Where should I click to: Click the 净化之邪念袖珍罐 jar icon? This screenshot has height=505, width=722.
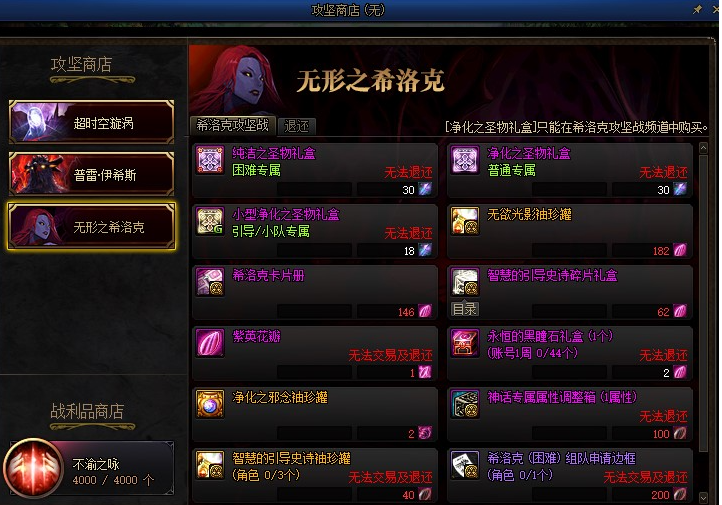[x=210, y=404]
